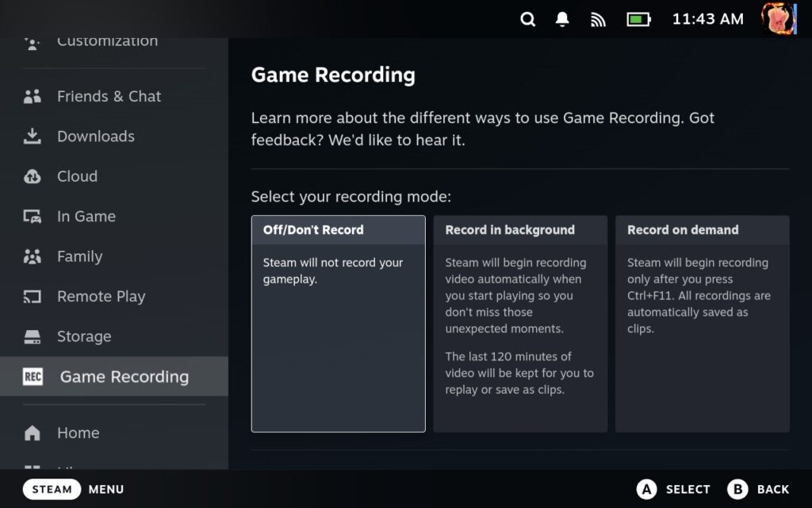Select the Storage drive icon

pos(32,337)
